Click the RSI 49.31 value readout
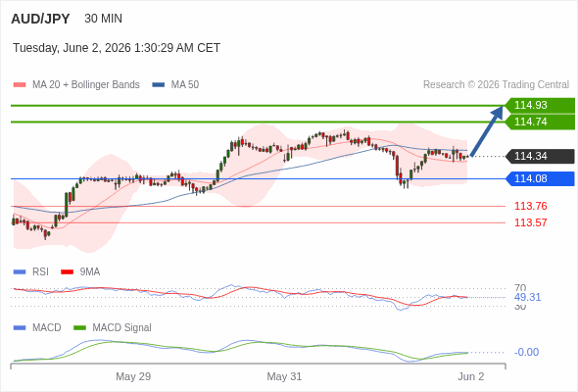The width and height of the screenshot is (578, 392). [x=527, y=297]
